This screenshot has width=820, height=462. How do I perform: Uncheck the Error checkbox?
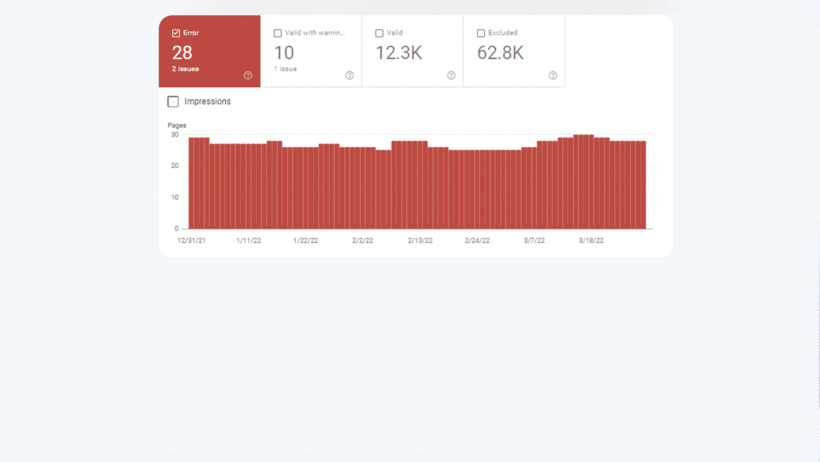click(x=176, y=33)
